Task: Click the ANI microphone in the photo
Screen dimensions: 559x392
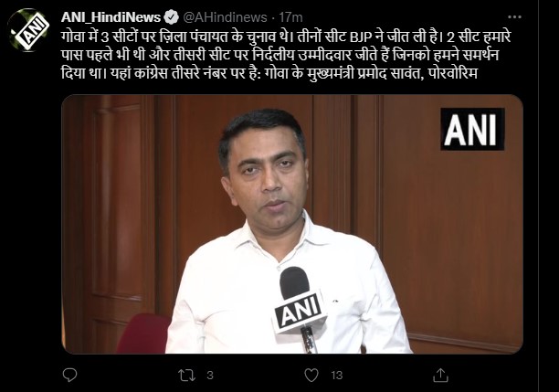Action: (299, 309)
